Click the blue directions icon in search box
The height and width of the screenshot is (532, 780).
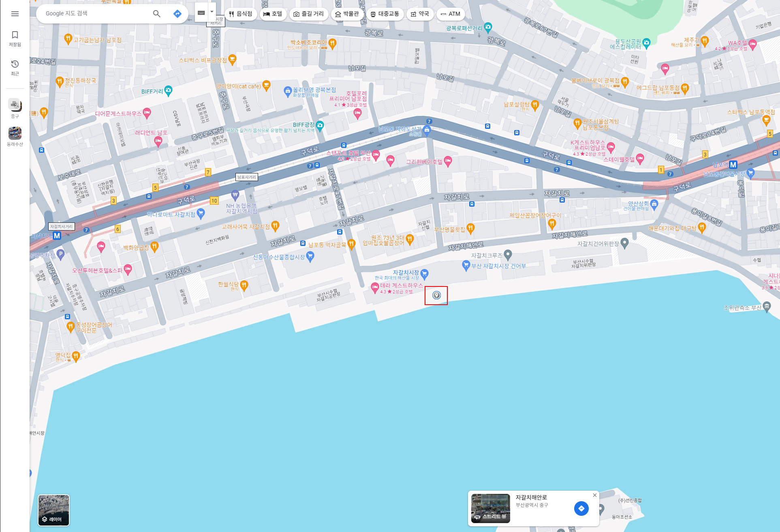177,14
